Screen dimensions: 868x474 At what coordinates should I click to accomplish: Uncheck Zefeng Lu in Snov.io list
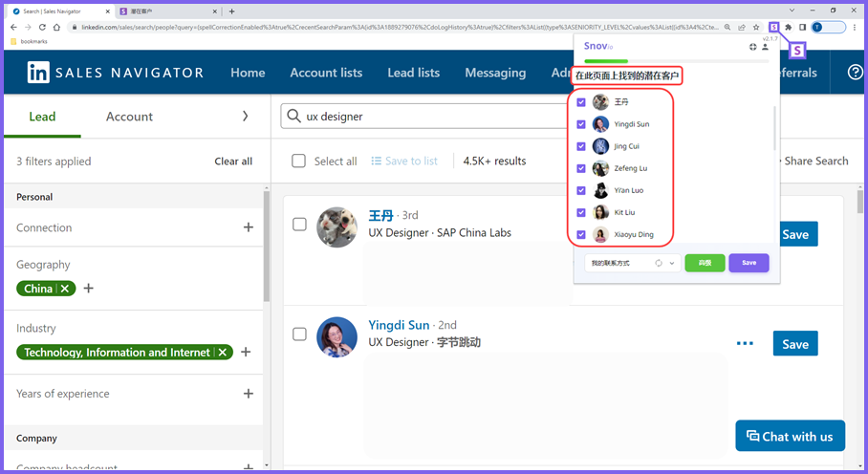pyautogui.click(x=581, y=169)
